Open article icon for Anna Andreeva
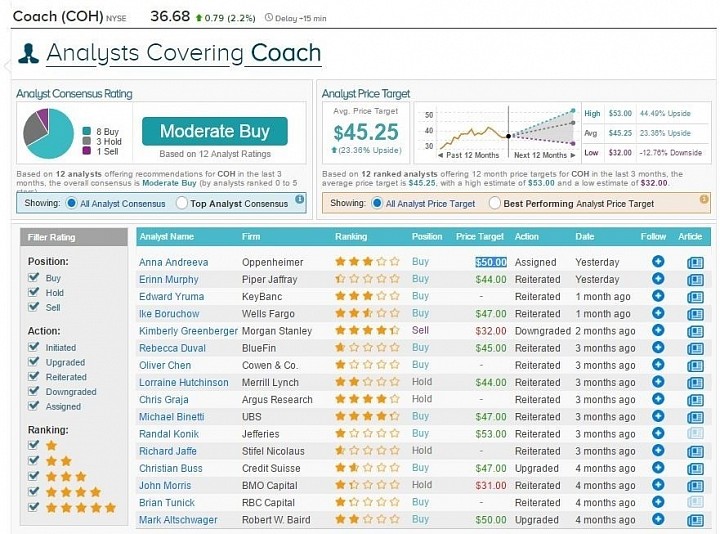 [x=695, y=263]
